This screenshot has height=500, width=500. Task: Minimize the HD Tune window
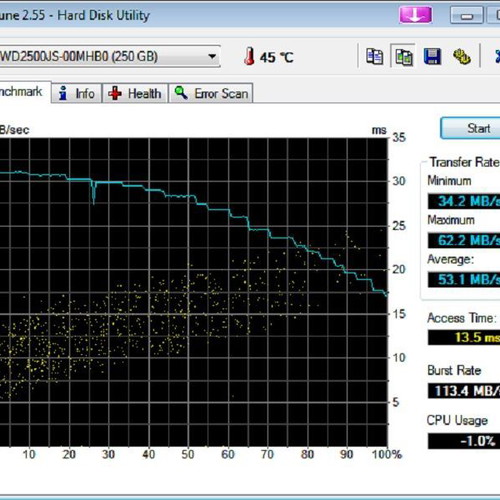(467, 15)
